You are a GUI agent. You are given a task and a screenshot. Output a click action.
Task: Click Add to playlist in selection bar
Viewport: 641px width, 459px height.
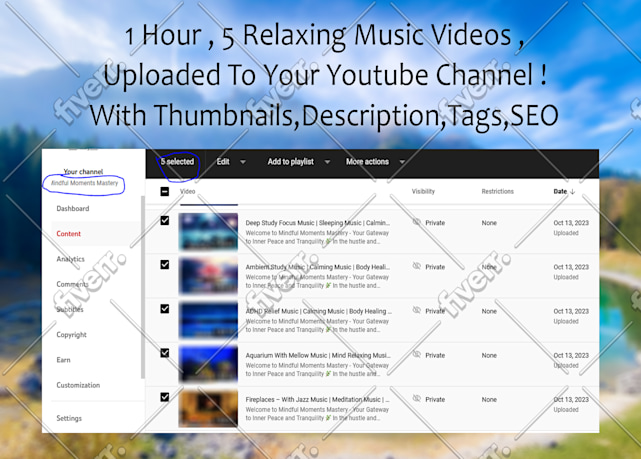(291, 162)
